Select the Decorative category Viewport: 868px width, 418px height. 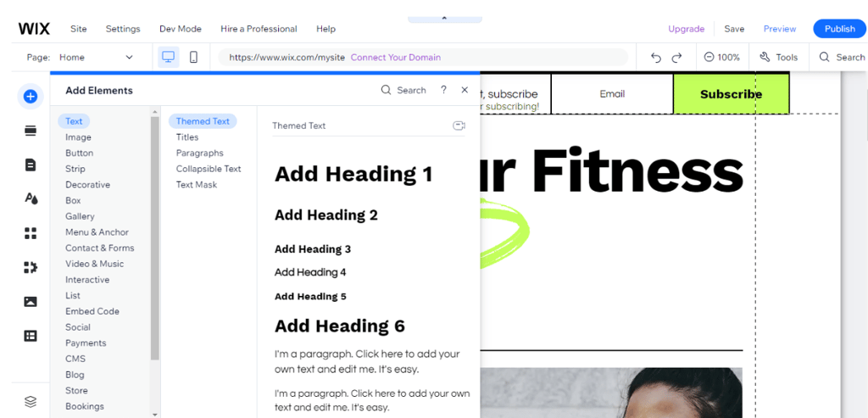click(x=87, y=184)
